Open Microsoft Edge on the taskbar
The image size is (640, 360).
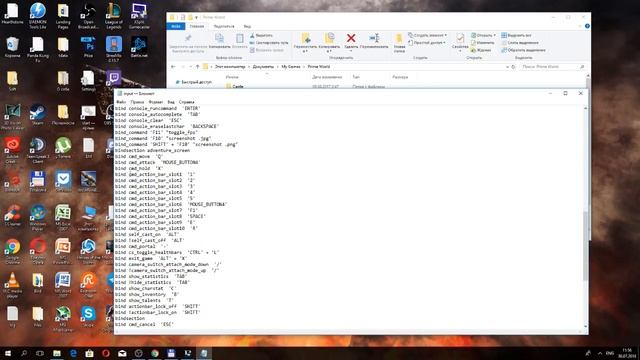(x=73, y=353)
